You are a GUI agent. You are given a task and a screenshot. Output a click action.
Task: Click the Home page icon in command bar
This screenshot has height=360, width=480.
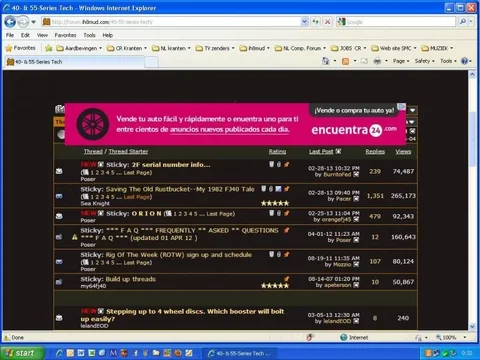coord(326,61)
